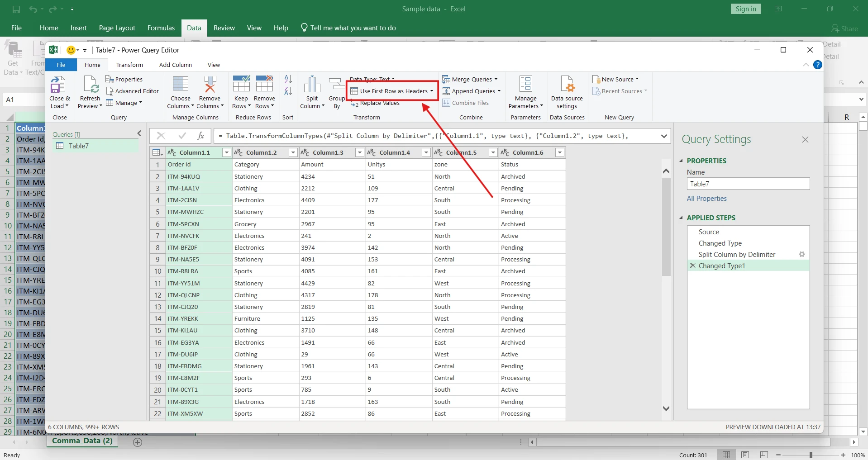Open the Add Column tab
868x460 pixels.
pos(175,65)
